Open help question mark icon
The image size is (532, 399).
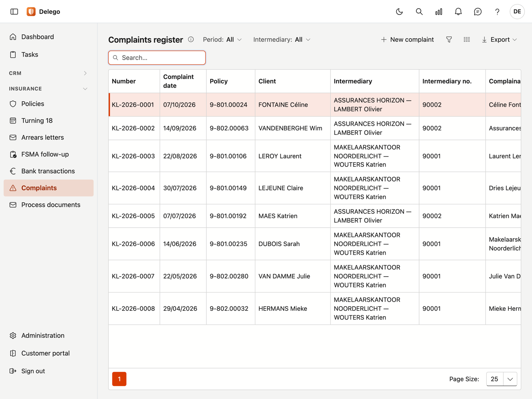(497, 11)
